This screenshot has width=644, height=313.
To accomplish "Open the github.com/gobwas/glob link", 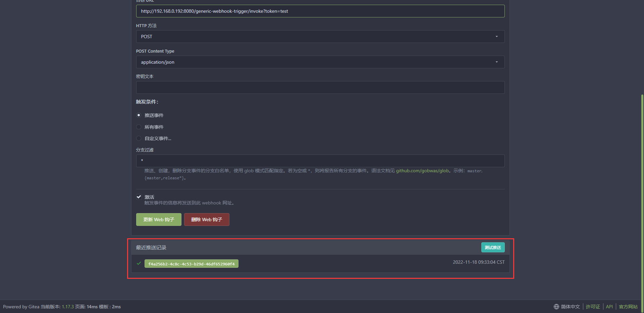I will tap(422, 171).
